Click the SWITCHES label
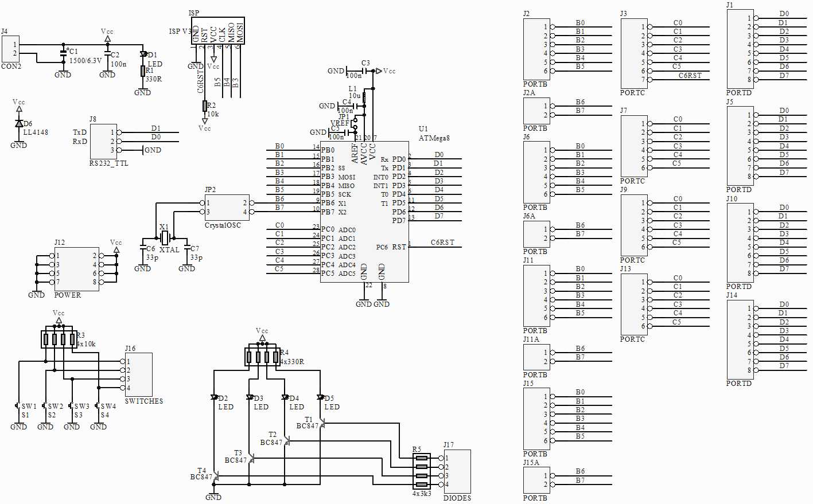 [x=144, y=401]
